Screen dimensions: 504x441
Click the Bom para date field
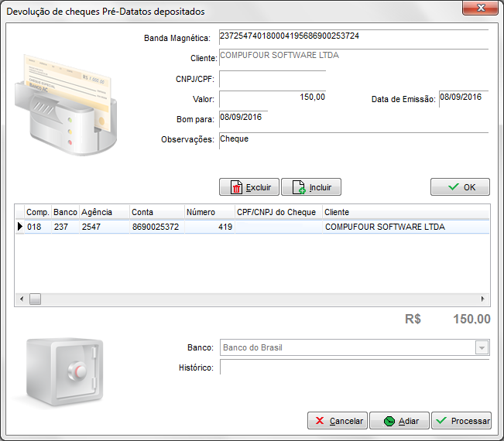(243, 118)
